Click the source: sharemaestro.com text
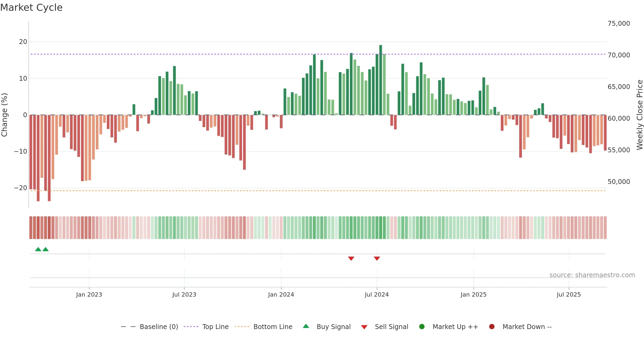Viewport: 644px width, 362px height. tap(592, 275)
